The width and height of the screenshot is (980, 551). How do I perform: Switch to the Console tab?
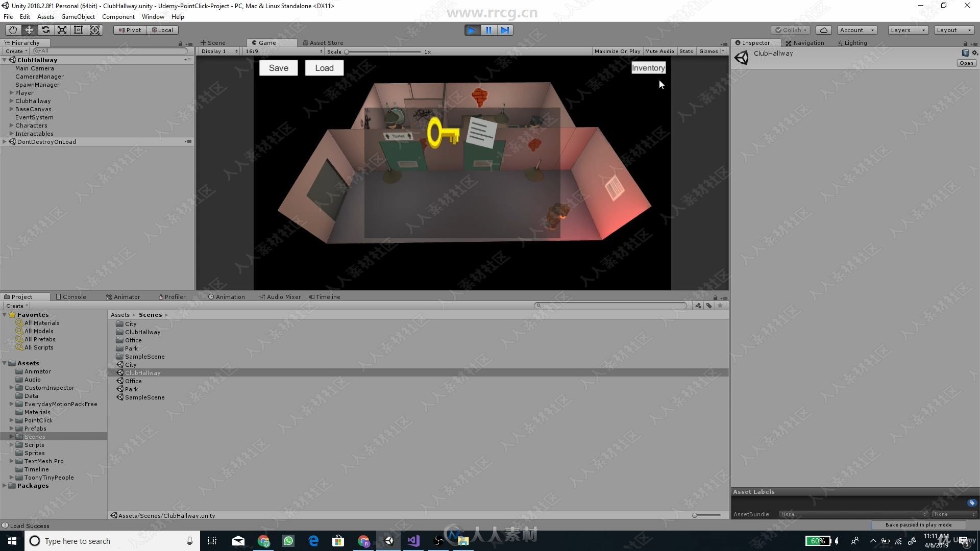point(73,296)
